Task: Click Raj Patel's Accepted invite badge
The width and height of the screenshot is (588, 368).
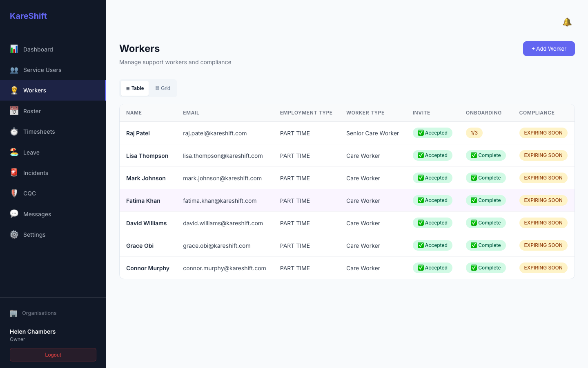Action: tap(432, 133)
